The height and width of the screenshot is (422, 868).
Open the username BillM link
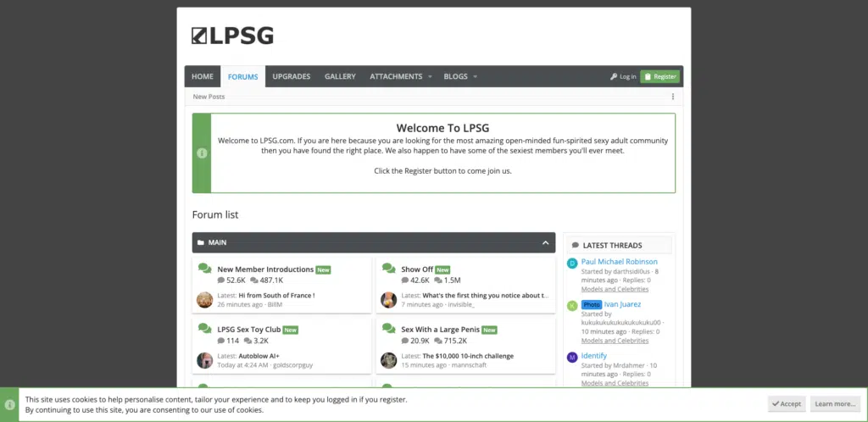[275, 304]
